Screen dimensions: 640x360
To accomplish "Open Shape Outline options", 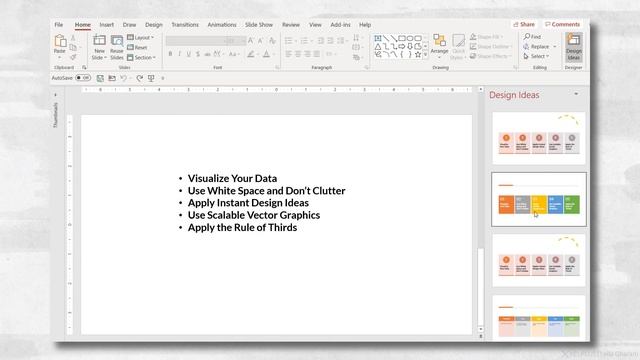I will coord(491,47).
